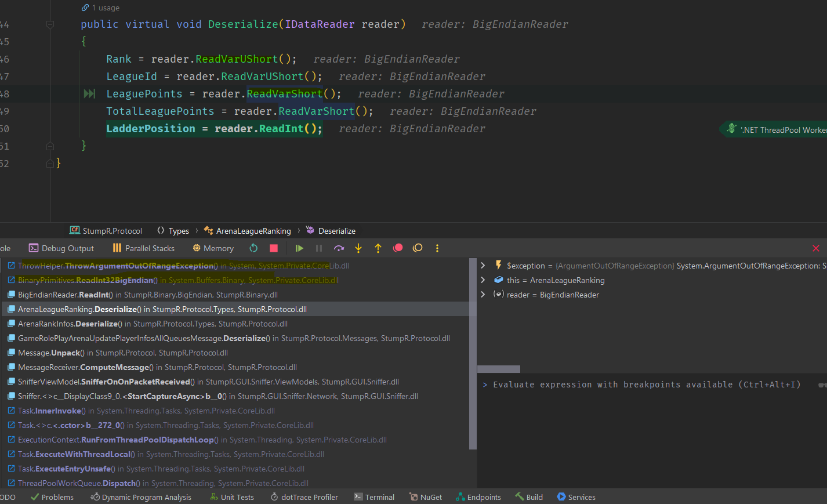Step out of the method
Viewport: 827px width, 504px height.
tap(378, 248)
